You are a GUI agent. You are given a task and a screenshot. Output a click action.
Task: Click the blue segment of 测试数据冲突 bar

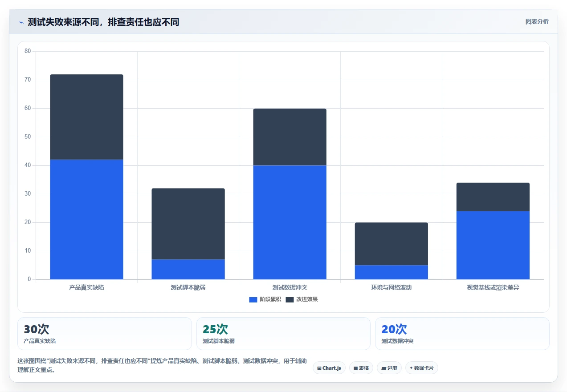tap(290, 222)
